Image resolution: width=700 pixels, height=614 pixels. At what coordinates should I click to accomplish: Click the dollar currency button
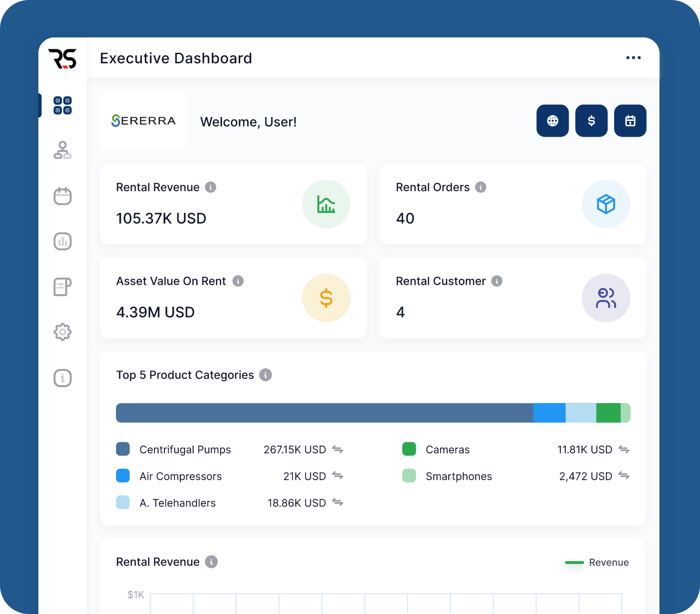tap(591, 121)
